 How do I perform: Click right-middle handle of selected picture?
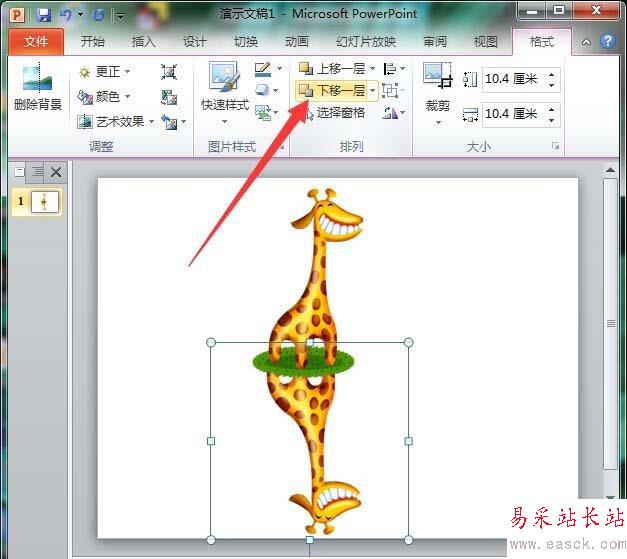point(408,441)
